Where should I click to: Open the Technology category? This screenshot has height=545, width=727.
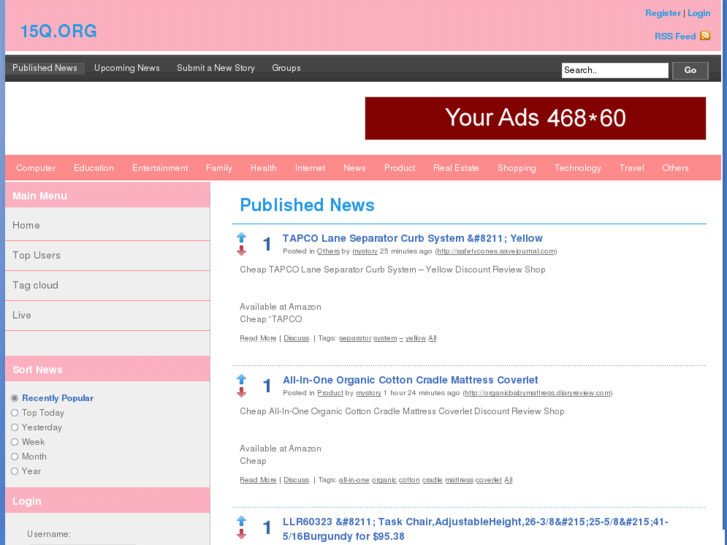[x=578, y=168]
